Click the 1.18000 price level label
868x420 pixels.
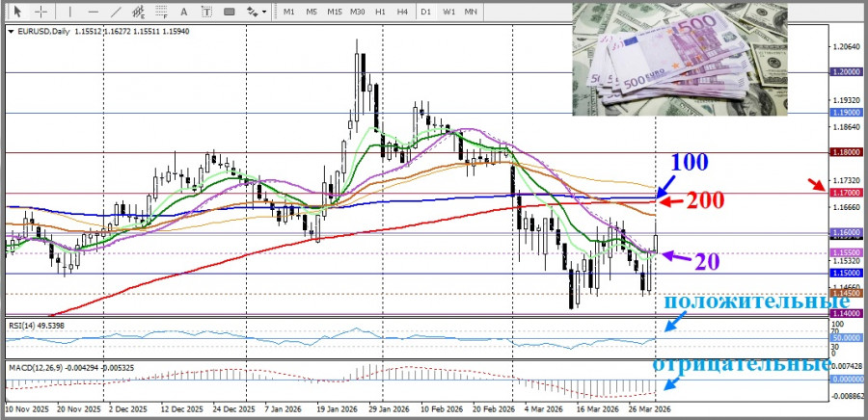point(846,152)
